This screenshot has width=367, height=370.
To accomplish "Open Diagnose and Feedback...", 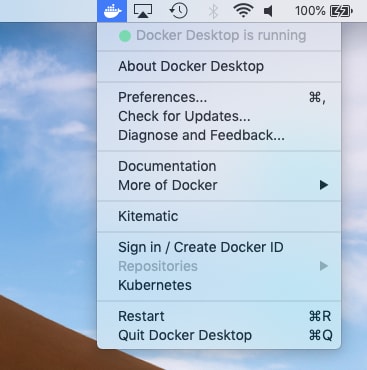I will [219, 135].
